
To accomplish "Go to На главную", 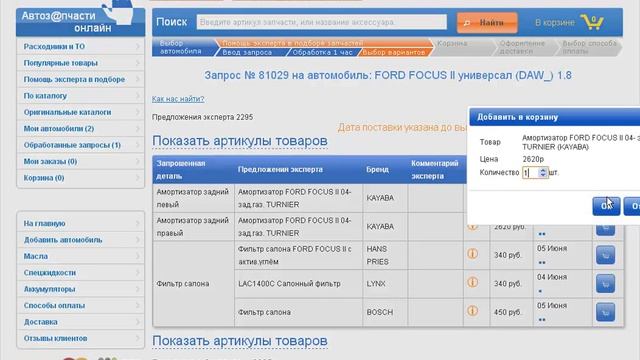I will coord(80,223).
